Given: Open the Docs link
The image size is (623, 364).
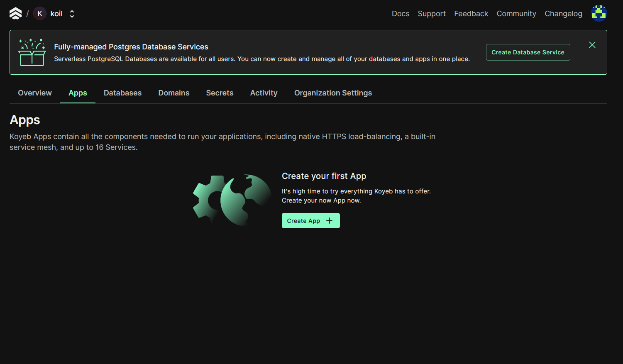Looking at the screenshot, I should coord(401,14).
